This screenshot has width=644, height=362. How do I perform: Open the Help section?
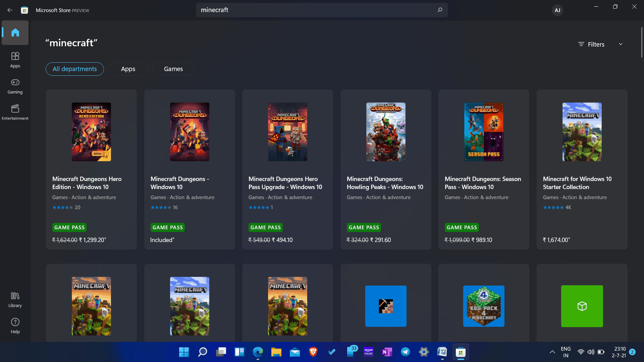tap(15, 325)
